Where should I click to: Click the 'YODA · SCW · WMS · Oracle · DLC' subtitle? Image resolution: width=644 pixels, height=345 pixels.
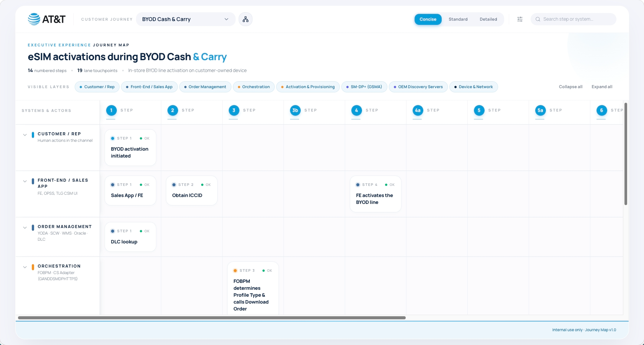point(62,237)
